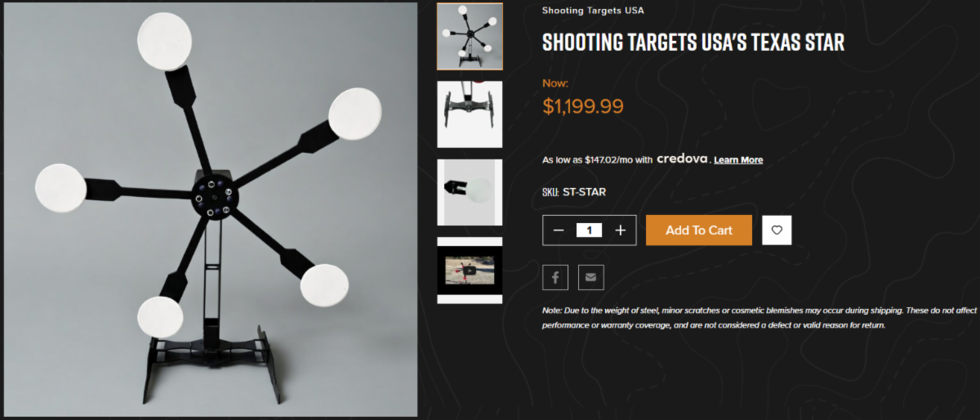Screen dimensions: 980x420
Task: Open Credova Learn More link
Action: click(738, 160)
